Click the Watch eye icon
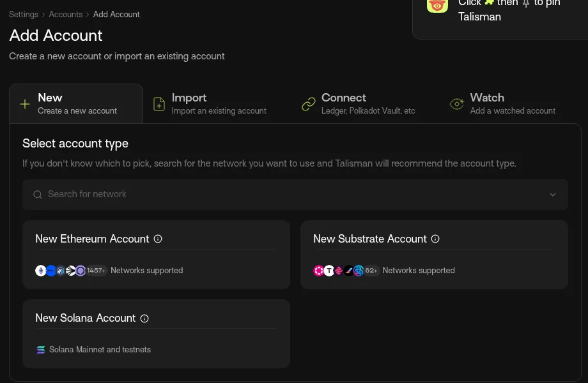 click(x=457, y=103)
